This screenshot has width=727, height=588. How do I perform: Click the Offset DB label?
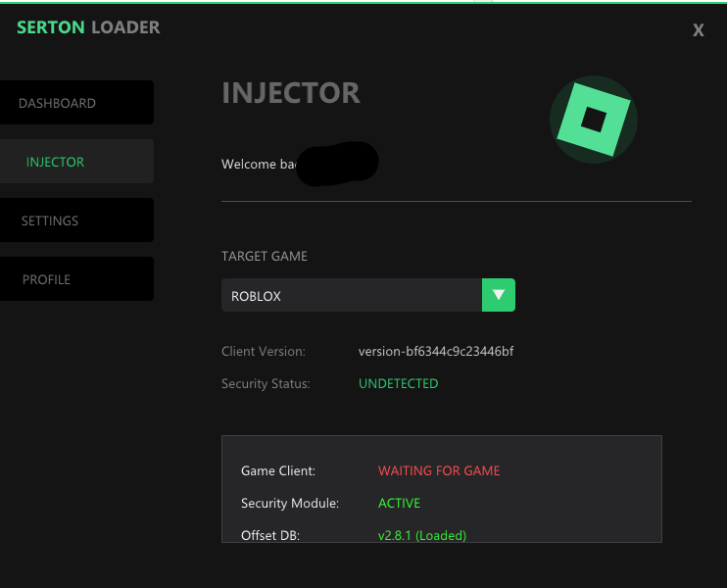click(x=270, y=535)
